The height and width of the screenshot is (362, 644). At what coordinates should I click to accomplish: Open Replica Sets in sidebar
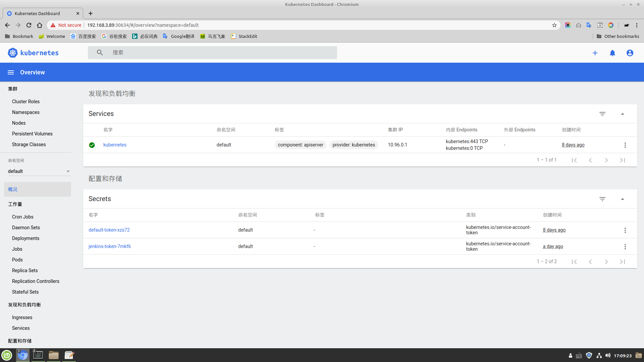(25, 270)
